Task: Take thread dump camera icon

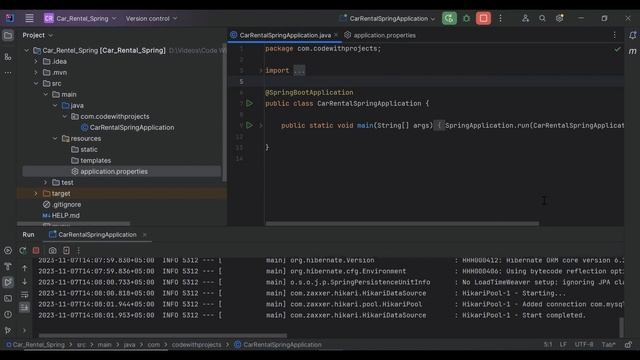Action: click(53, 251)
